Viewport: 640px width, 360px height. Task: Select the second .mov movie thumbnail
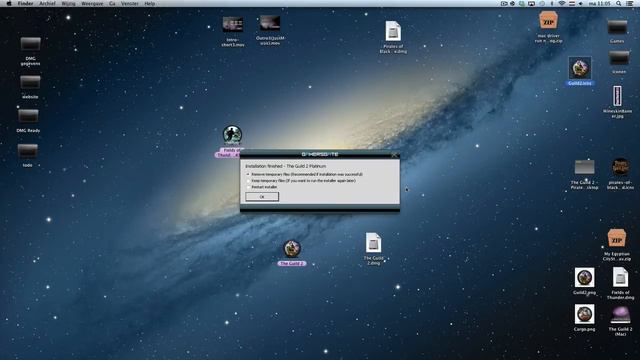270,23
